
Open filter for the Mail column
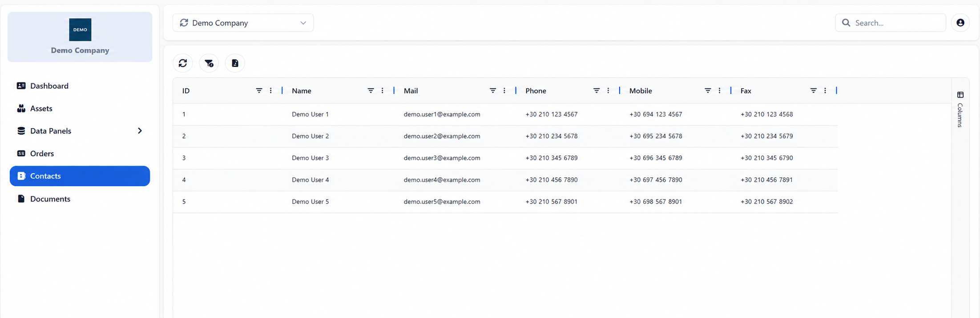tap(492, 90)
